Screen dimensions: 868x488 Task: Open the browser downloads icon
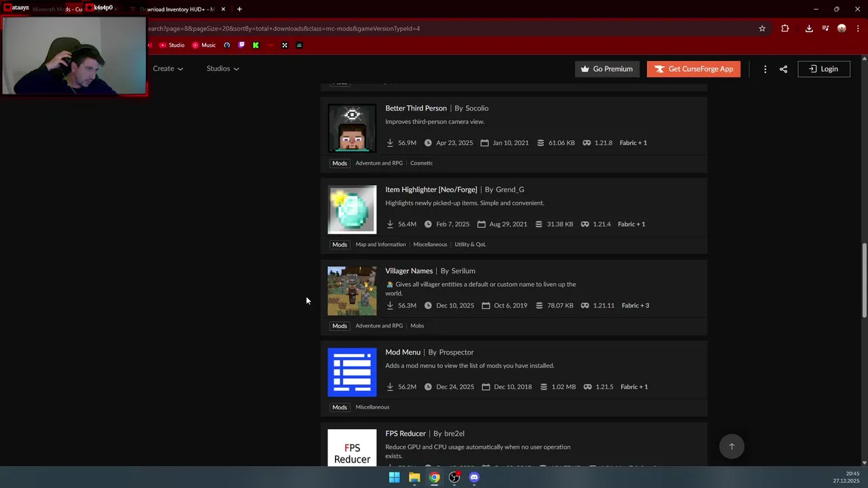coord(809,28)
